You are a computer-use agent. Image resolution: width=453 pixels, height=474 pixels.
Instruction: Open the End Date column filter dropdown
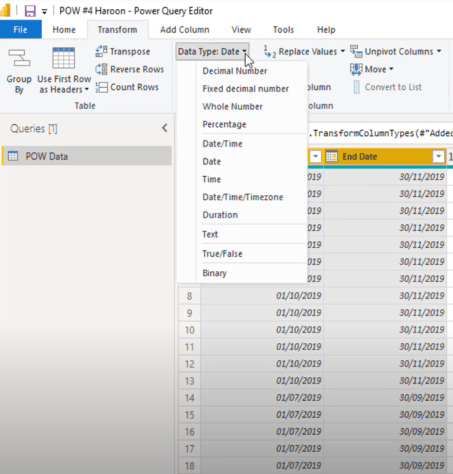pyautogui.click(x=439, y=156)
